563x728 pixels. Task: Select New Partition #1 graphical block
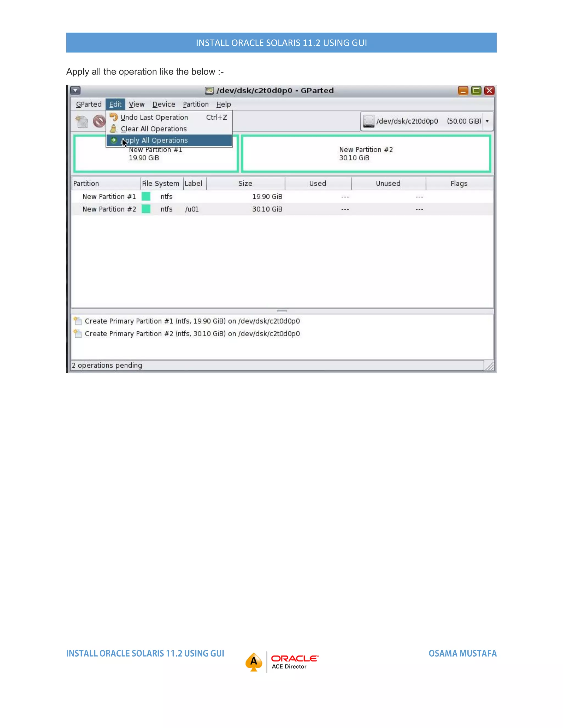(156, 154)
